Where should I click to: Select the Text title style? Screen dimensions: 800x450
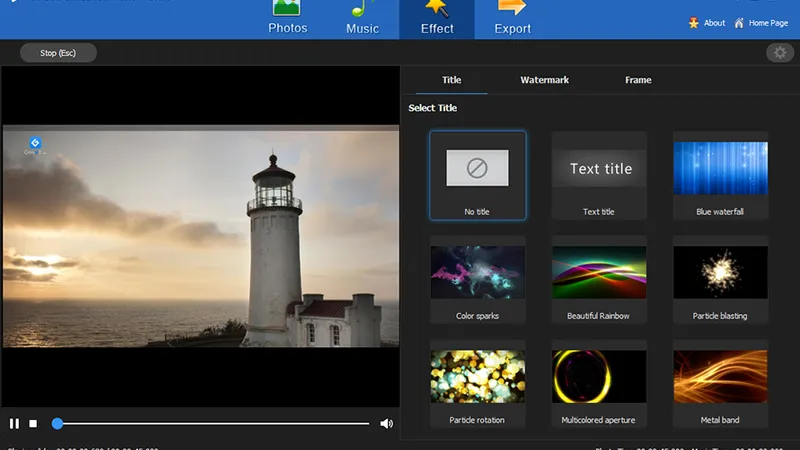pyautogui.click(x=599, y=175)
